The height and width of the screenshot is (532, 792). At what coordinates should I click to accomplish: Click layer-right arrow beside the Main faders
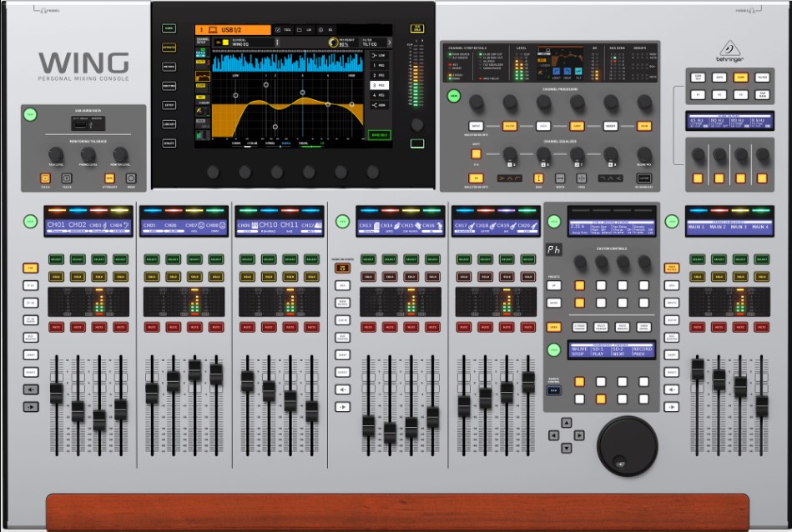tap(671, 407)
